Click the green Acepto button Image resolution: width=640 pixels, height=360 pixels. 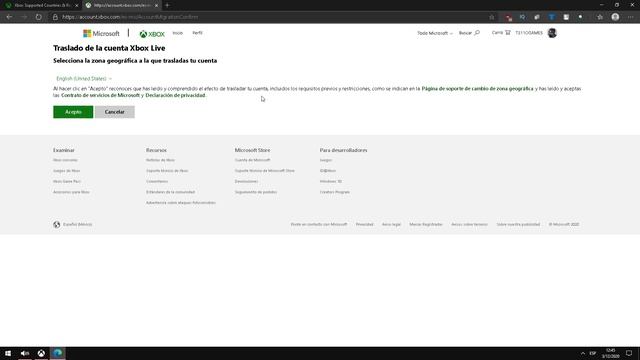pyautogui.click(x=73, y=112)
